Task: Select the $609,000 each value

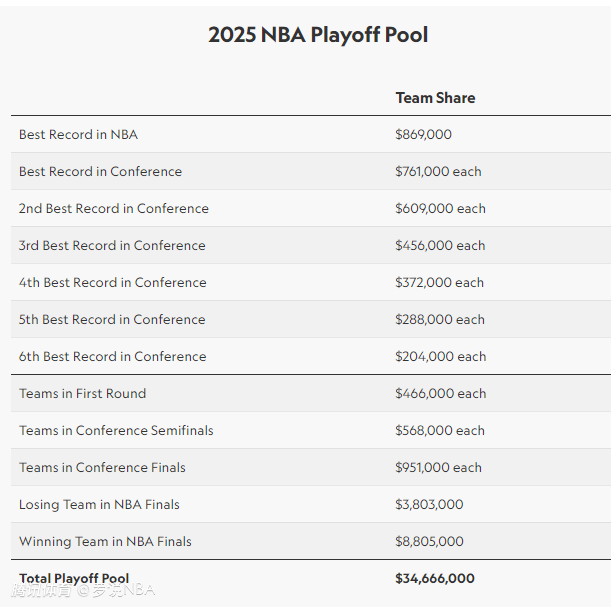Action: [x=440, y=208]
